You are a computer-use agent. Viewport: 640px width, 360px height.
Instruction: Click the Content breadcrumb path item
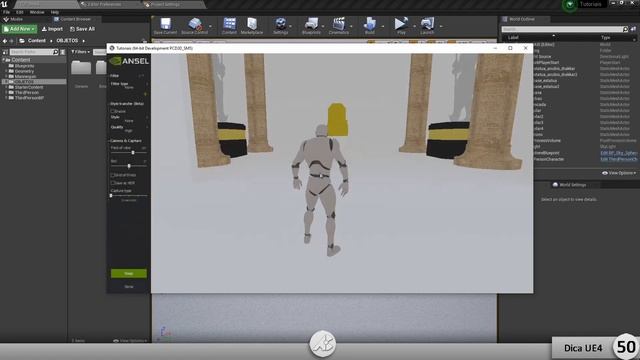point(37,41)
